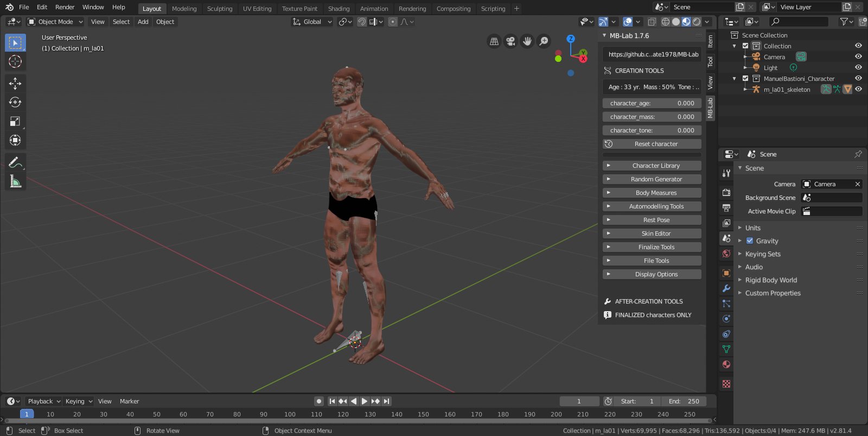The height and width of the screenshot is (436, 868).
Task: Activate the Scale tool
Action: (15, 121)
